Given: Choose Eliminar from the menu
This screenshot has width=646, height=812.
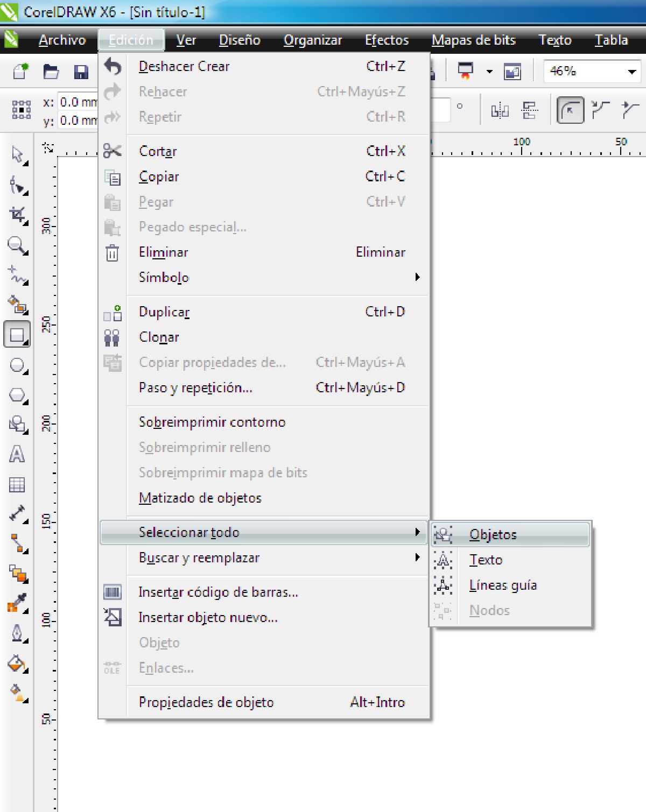Looking at the screenshot, I should click(264, 252).
